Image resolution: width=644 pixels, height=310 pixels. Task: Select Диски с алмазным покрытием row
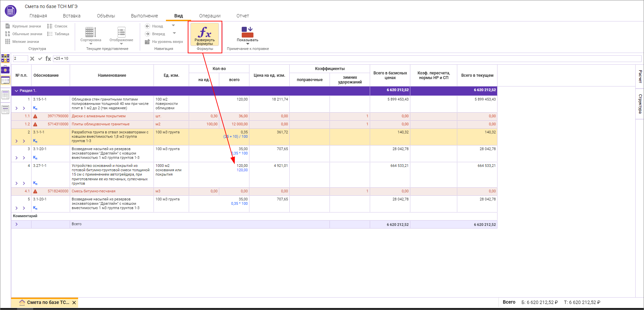(254, 116)
